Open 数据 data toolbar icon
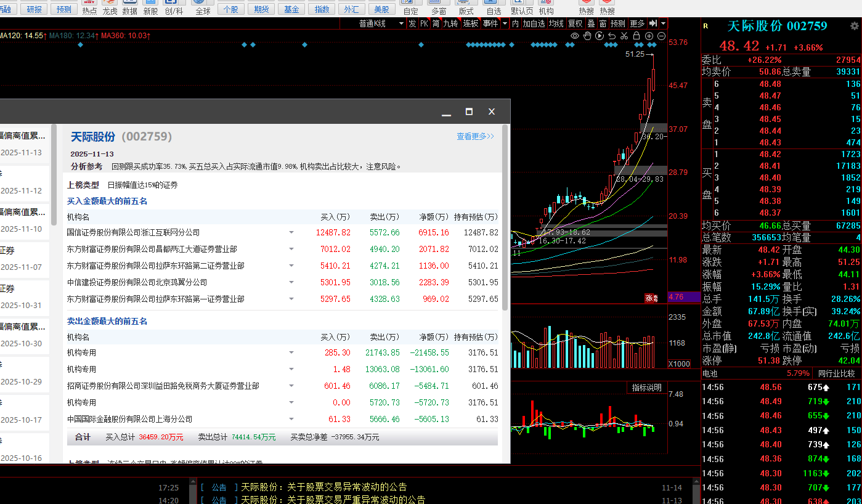The image size is (862, 504). coord(130,7)
